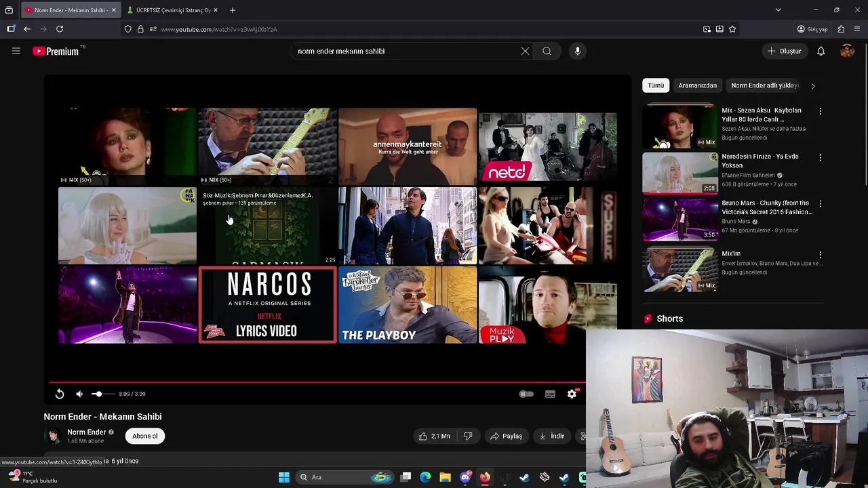Image resolution: width=868 pixels, height=488 pixels.
Task: Select the Norm Ender adlı yükleyen chip
Action: (764, 85)
